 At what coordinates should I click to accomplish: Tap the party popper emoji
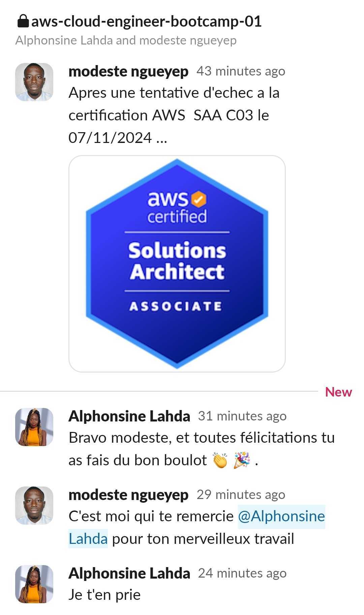tap(242, 460)
